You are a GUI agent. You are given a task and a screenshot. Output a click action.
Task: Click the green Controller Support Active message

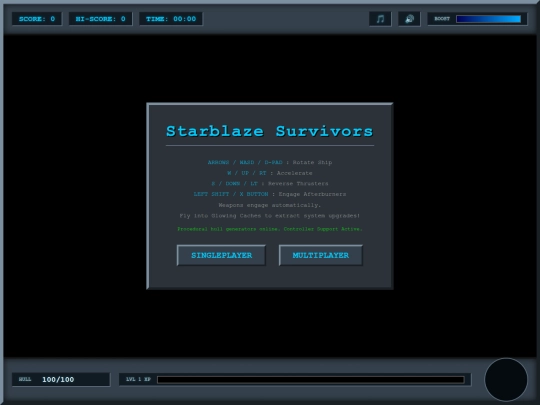tap(270, 229)
